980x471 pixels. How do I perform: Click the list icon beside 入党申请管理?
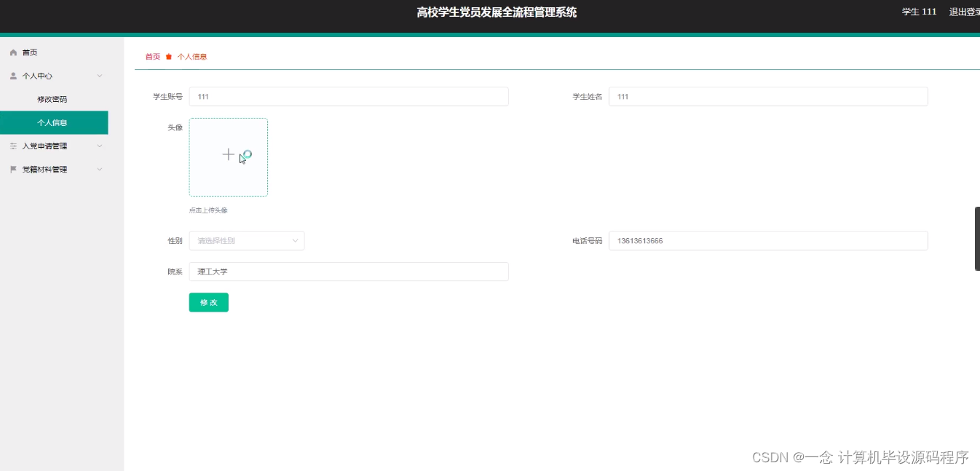click(12, 146)
